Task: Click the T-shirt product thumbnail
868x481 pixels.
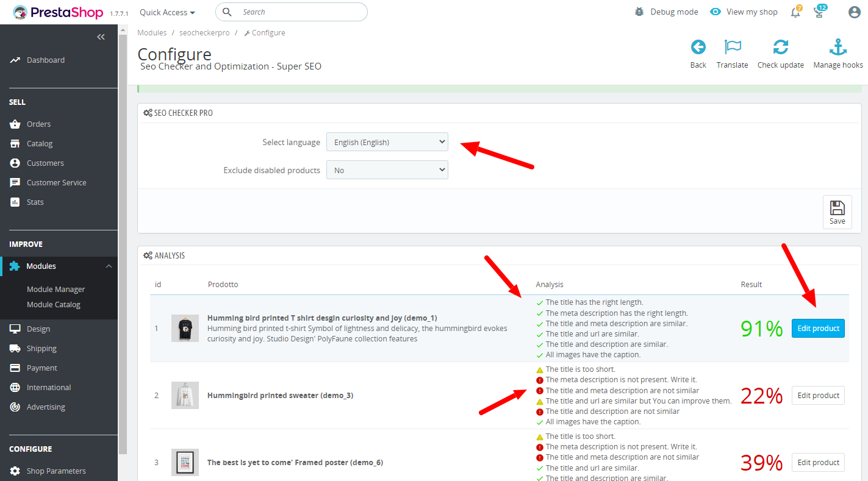Action: tap(185, 329)
